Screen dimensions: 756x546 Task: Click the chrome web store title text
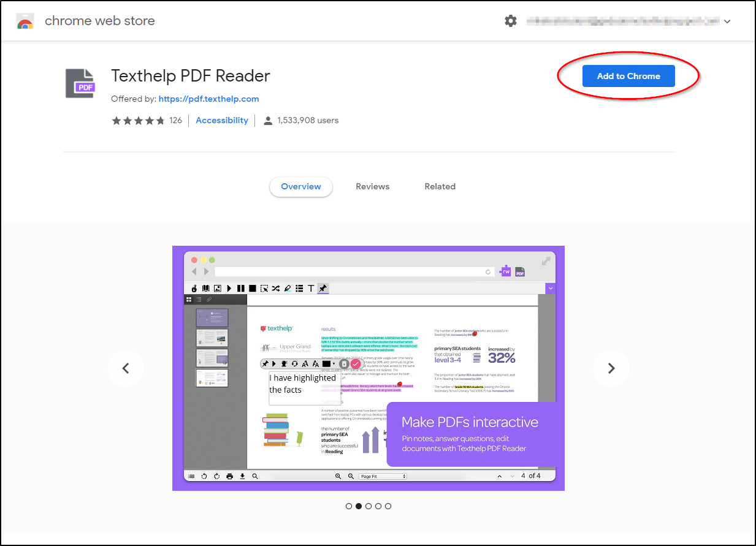pyautogui.click(x=100, y=21)
